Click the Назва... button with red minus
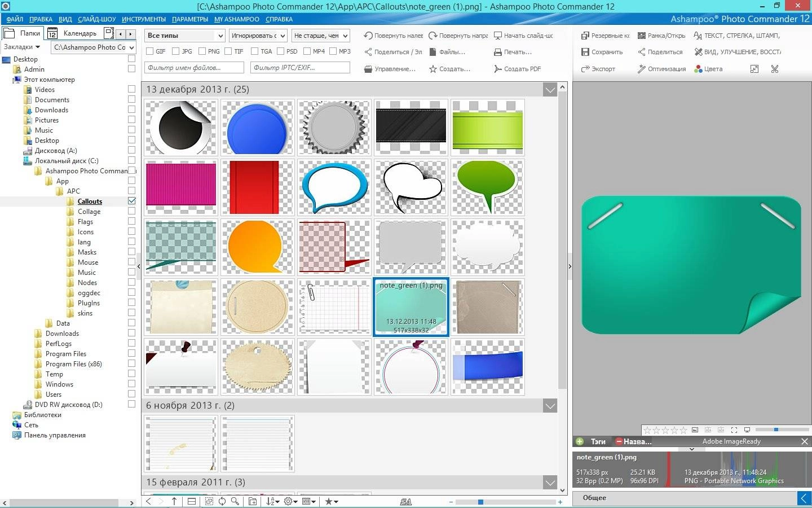812x508 pixels. [633, 441]
